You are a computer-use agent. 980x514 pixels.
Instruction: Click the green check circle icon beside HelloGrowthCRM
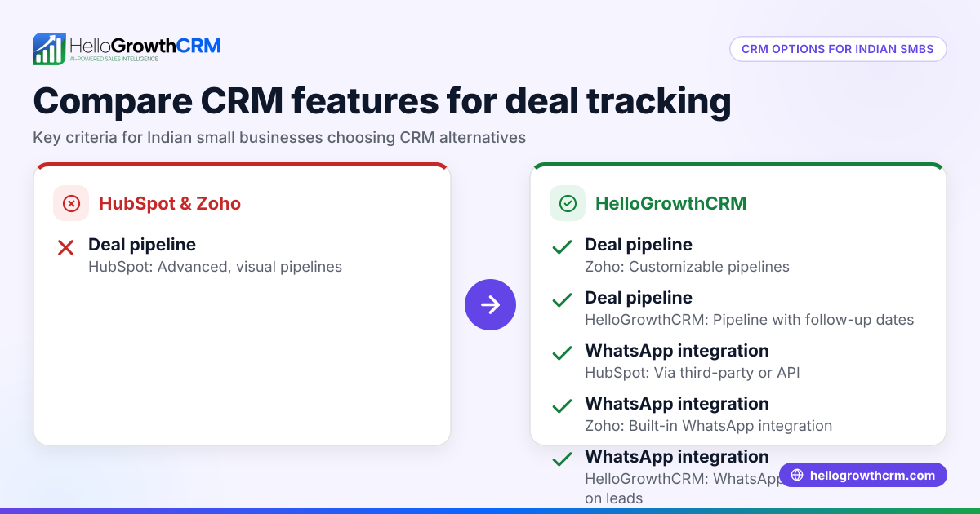click(x=568, y=203)
